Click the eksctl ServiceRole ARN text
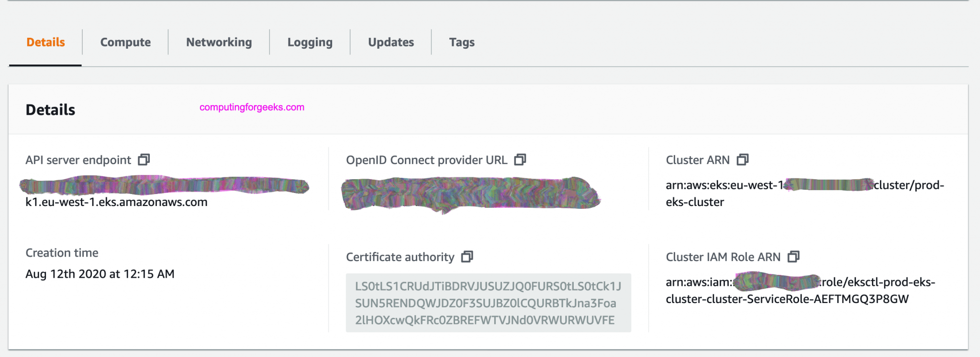This screenshot has width=980, height=357. [800, 291]
